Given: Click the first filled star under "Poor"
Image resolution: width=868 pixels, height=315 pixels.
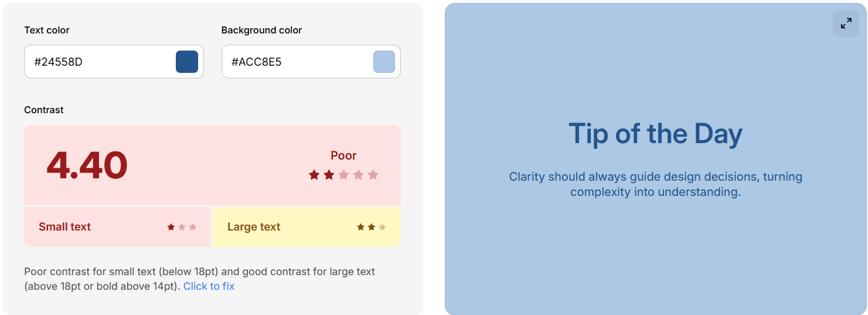Looking at the screenshot, I should pyautogui.click(x=314, y=175).
